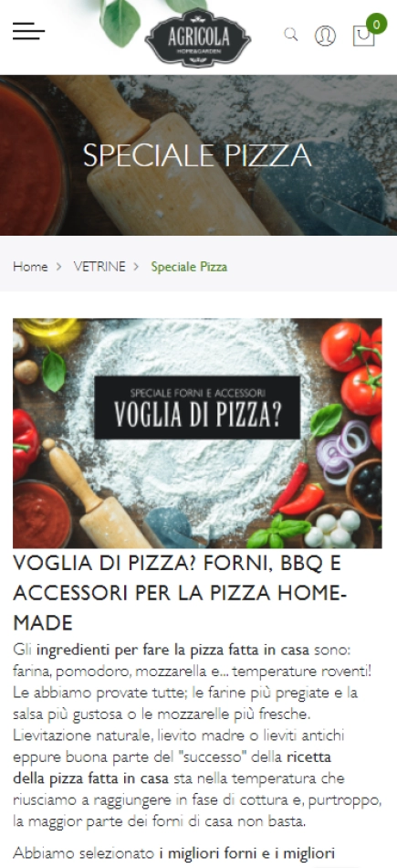Click the SPECIALE PIZZA hero title

(x=198, y=155)
